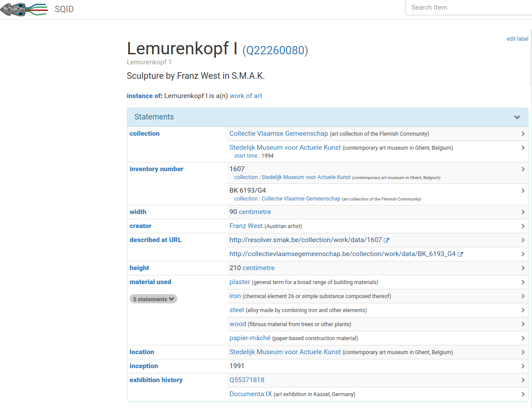Open the material used property link
The height and width of the screenshot is (408, 532).
click(150, 282)
